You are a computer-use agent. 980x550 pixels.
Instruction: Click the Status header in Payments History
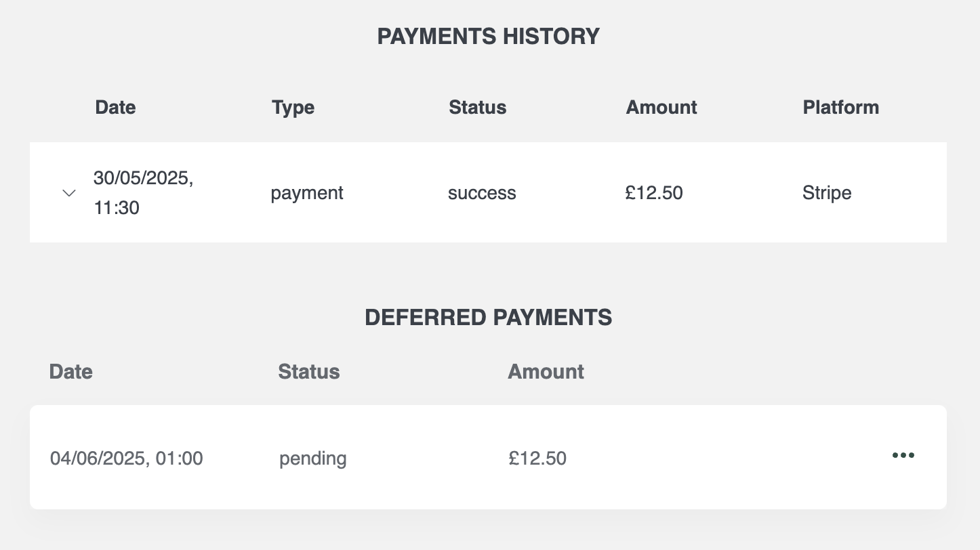(x=477, y=107)
